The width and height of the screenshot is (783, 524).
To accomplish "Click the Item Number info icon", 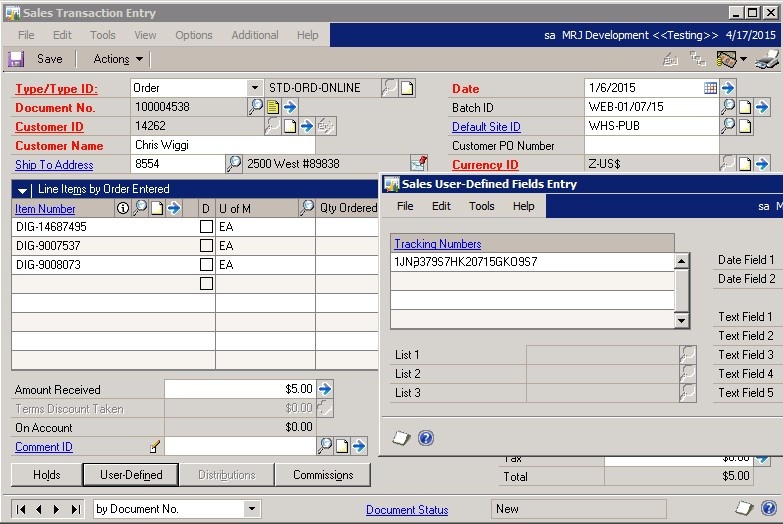I will 122,208.
